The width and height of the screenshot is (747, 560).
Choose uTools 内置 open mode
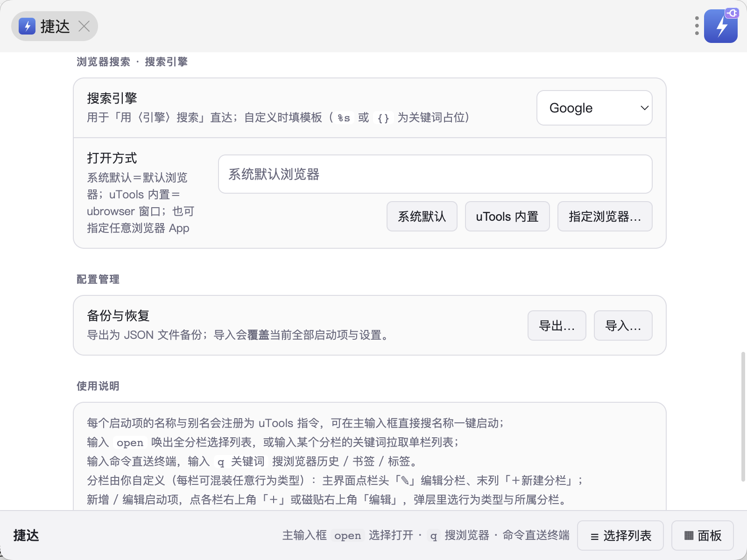(507, 217)
